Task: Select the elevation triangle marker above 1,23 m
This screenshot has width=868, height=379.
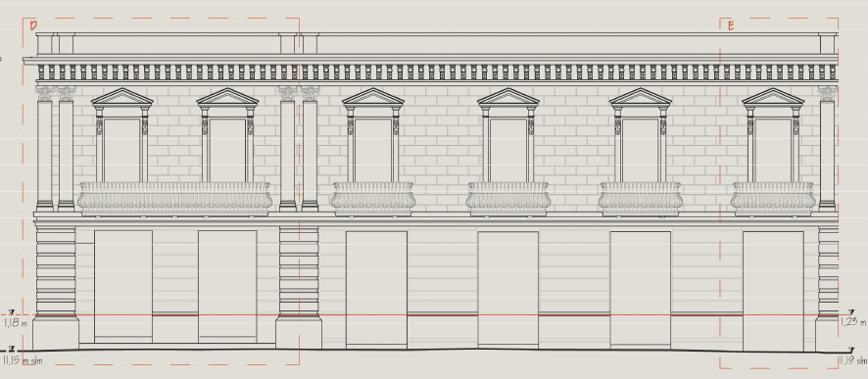Action: [850, 312]
